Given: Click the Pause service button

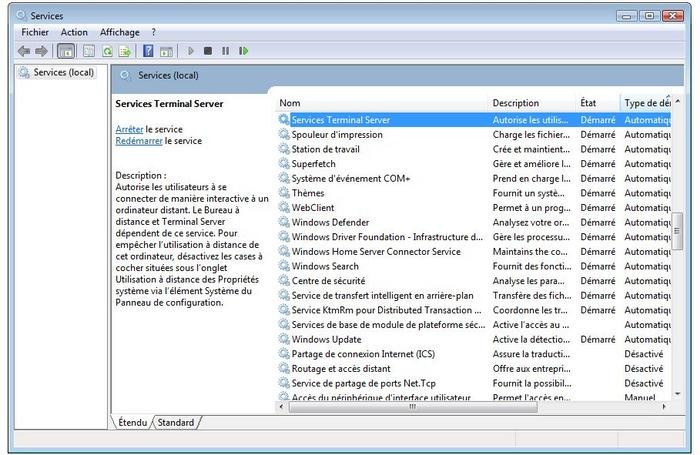Looking at the screenshot, I should (225, 51).
